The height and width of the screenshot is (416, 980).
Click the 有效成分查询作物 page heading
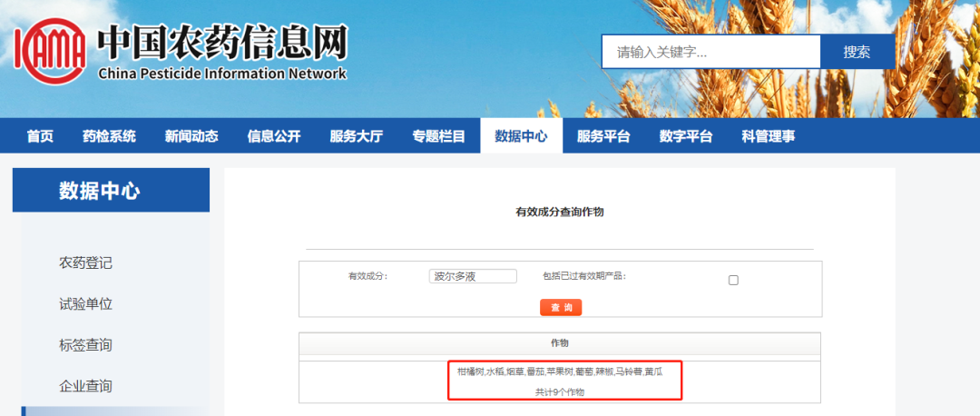click(x=559, y=212)
